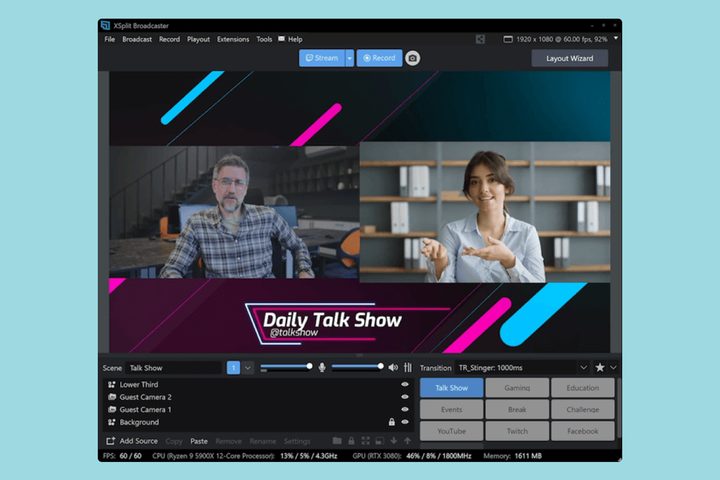Expand the Stream button dropdown arrow

click(x=350, y=58)
